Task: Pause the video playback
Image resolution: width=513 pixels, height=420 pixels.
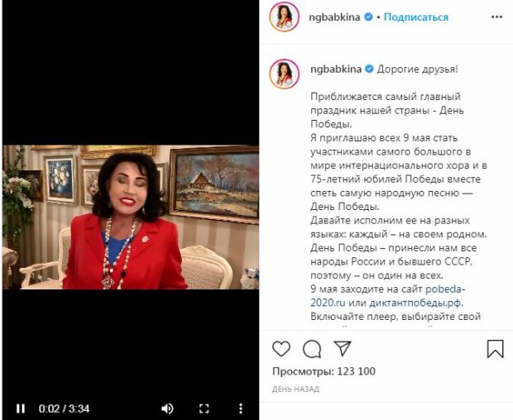Action: pos(21,408)
